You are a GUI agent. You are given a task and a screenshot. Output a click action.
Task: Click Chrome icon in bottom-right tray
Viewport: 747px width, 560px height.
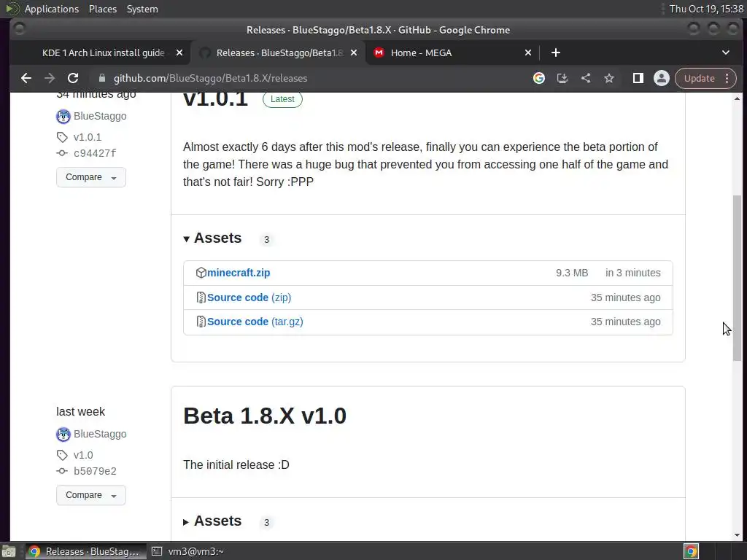(692, 551)
